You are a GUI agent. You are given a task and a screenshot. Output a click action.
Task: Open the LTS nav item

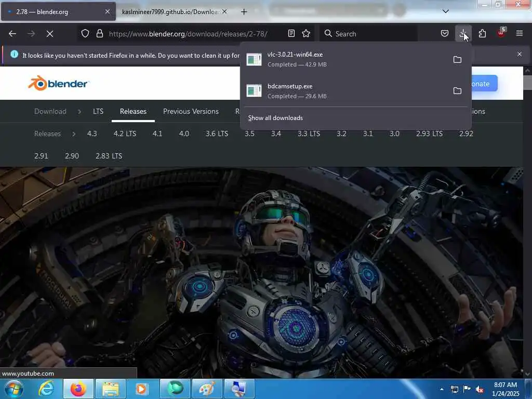[98, 111]
